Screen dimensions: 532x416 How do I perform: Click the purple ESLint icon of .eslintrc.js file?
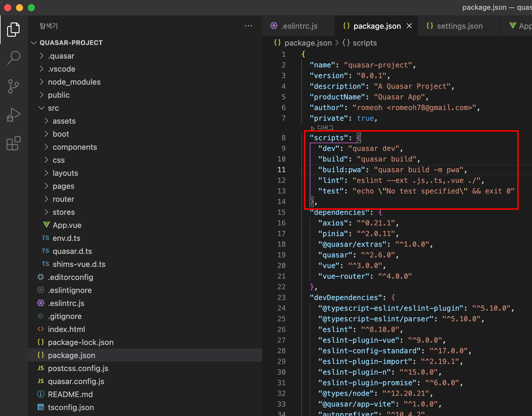[41, 303]
